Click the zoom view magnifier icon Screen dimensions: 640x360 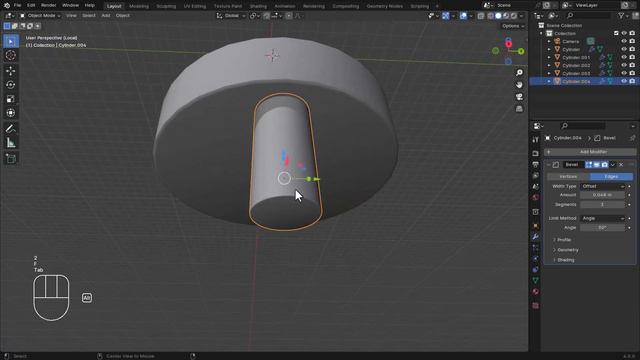(519, 73)
